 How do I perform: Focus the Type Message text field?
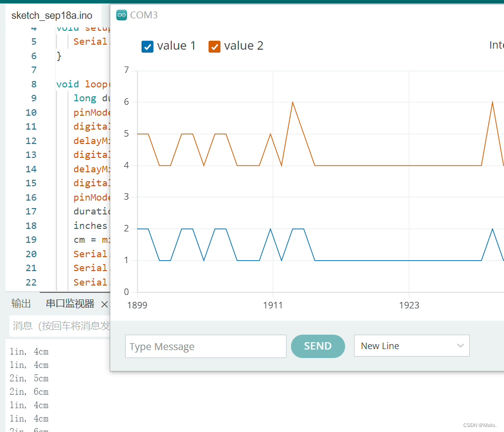pos(206,346)
